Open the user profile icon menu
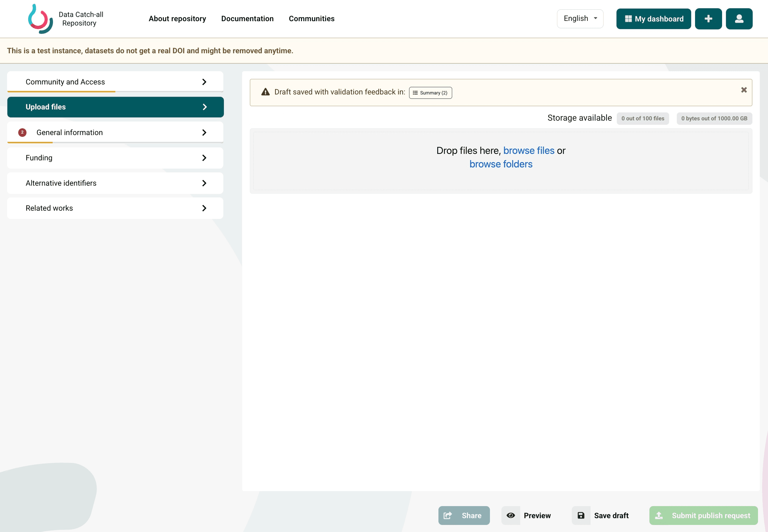 point(739,19)
